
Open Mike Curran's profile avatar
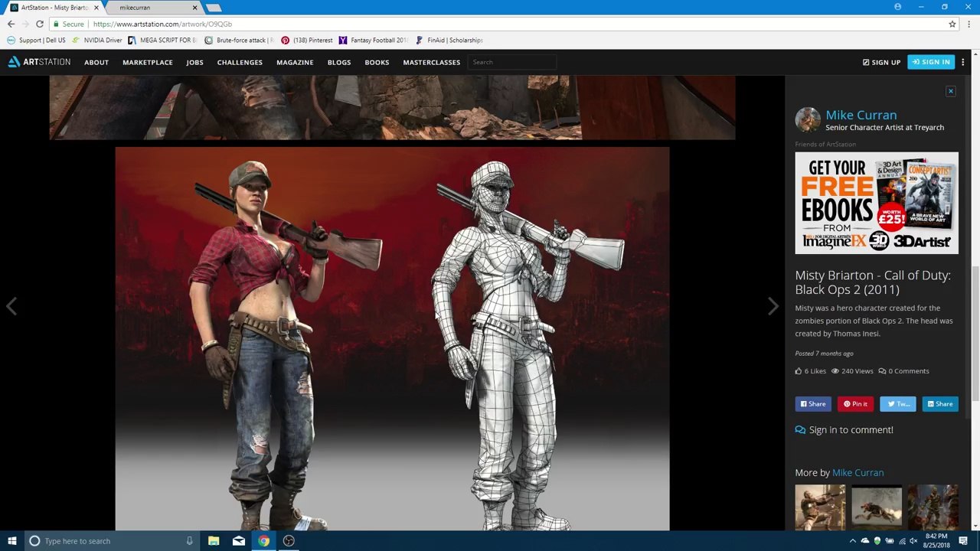pos(808,120)
